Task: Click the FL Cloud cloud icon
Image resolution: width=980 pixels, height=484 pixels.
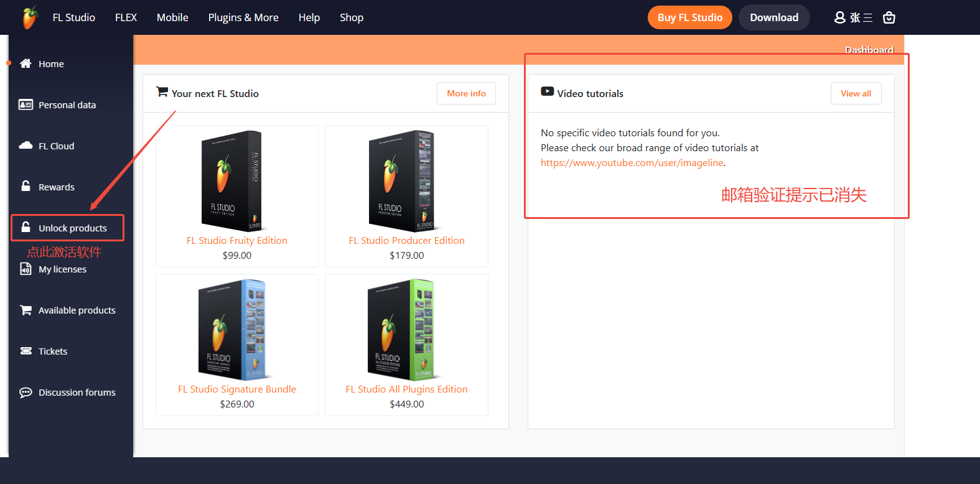Action: 26,146
